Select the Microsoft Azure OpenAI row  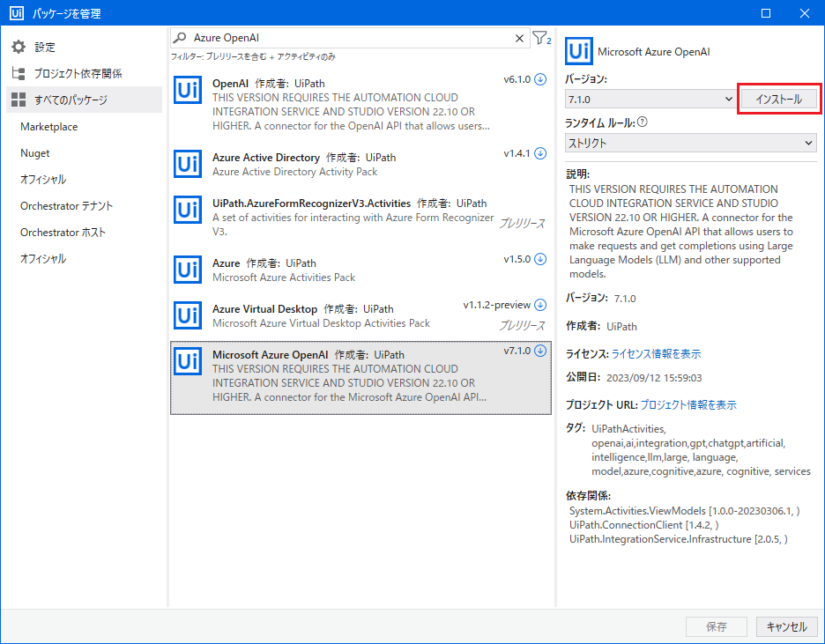click(x=361, y=378)
